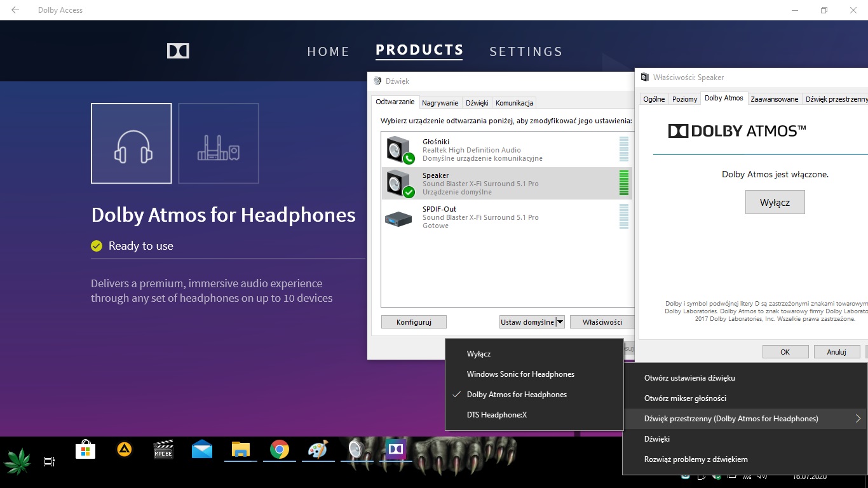Go back using the Dolby Access back arrow

[15, 10]
